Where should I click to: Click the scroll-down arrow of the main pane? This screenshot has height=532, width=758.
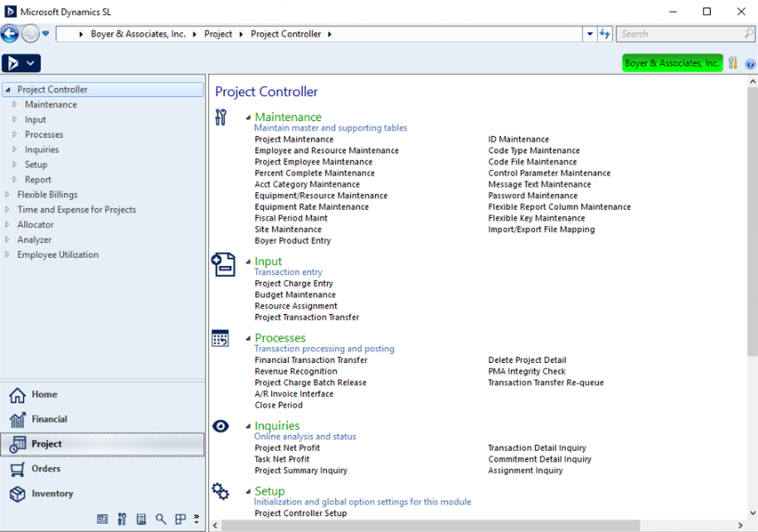752,513
